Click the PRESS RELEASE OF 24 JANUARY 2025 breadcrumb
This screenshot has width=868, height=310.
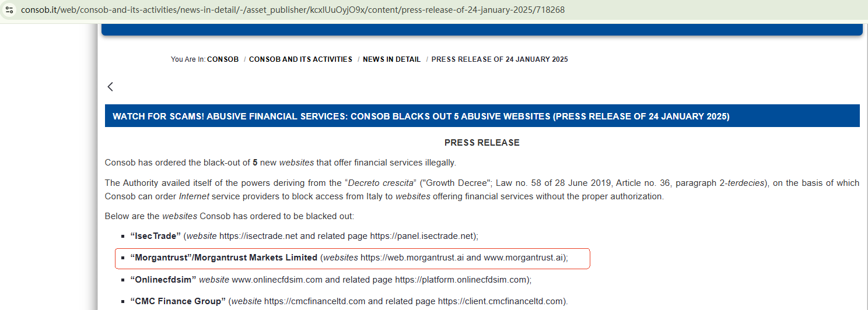pyautogui.click(x=499, y=59)
